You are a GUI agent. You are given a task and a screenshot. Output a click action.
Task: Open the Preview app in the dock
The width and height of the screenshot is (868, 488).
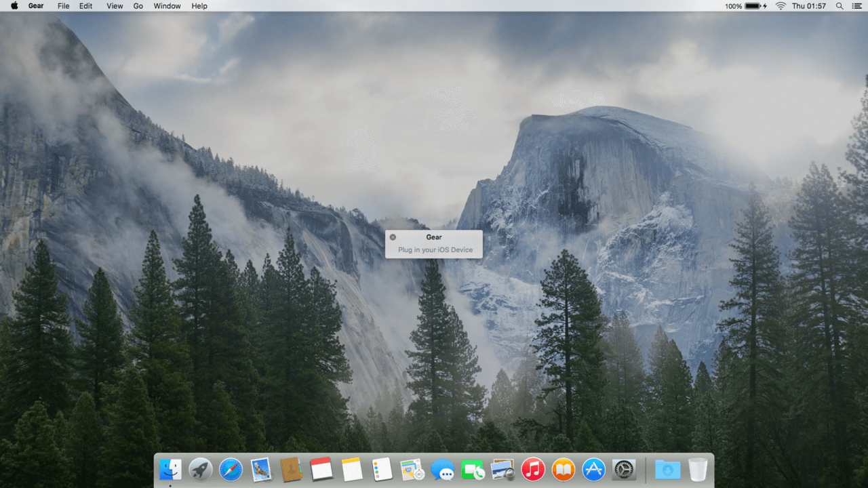(x=503, y=469)
